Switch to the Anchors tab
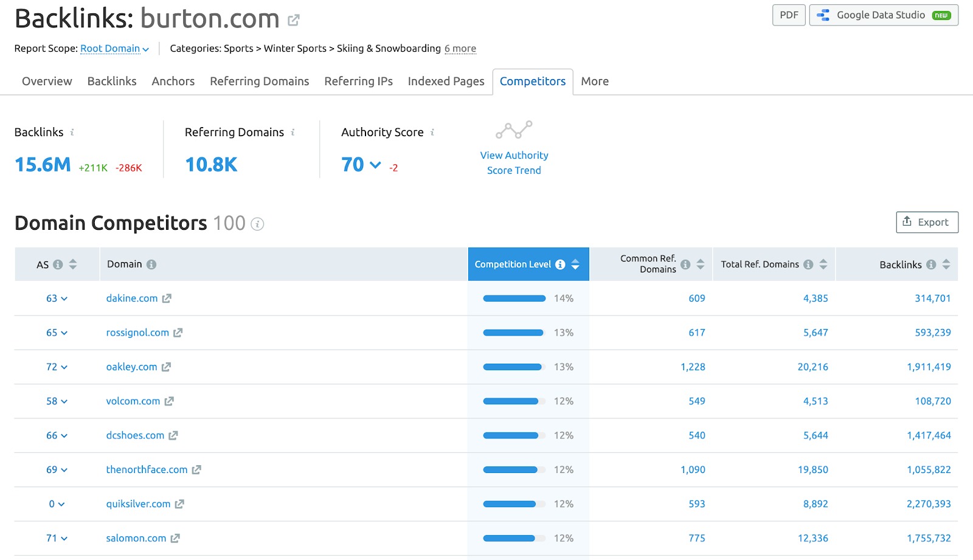The width and height of the screenshot is (973, 560). (x=173, y=81)
